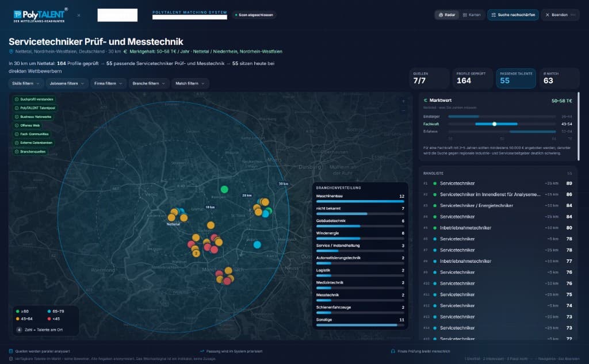Screen dimensions: 589x364
Task: Toggle the Offenes Web source chip
Action: point(28,125)
